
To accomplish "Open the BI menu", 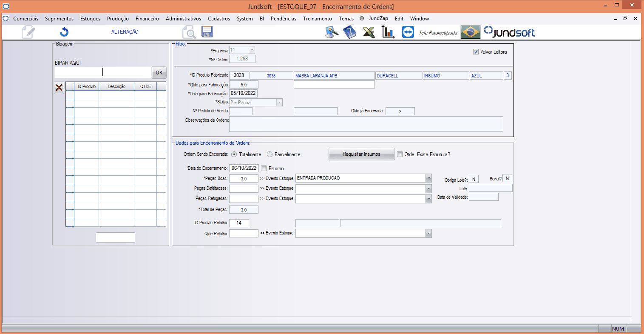I will click(x=262, y=19).
